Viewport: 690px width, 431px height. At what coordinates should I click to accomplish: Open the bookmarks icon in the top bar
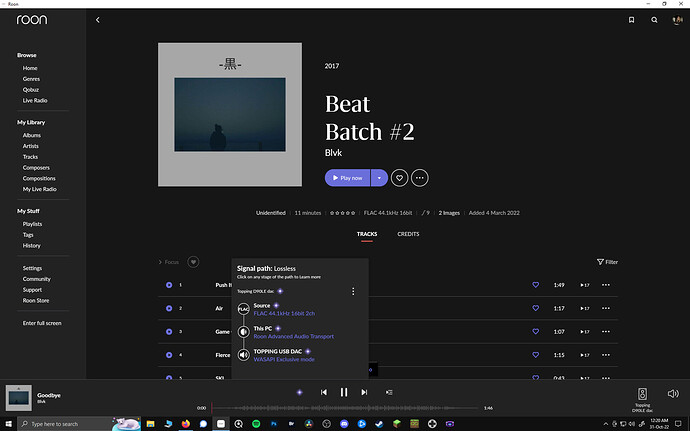click(x=631, y=19)
